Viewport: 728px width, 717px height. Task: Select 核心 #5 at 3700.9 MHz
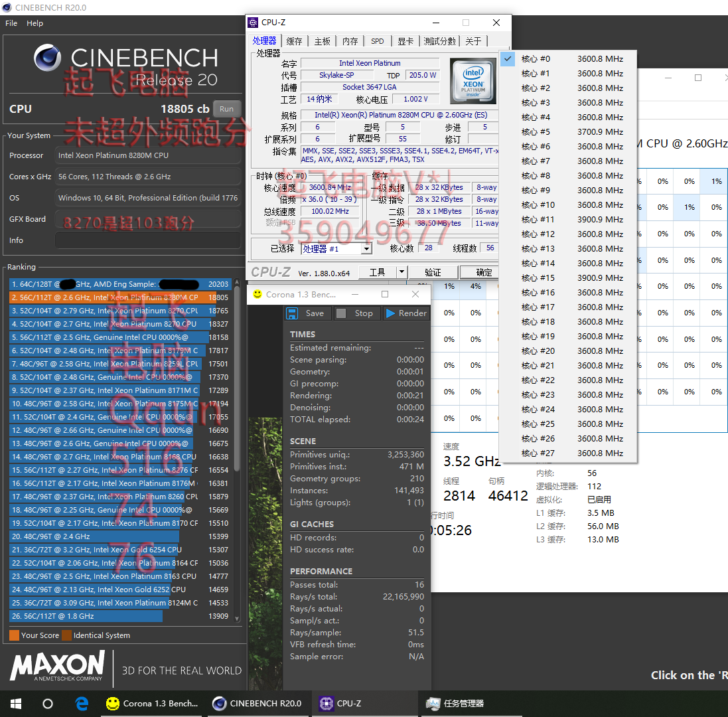(x=568, y=132)
